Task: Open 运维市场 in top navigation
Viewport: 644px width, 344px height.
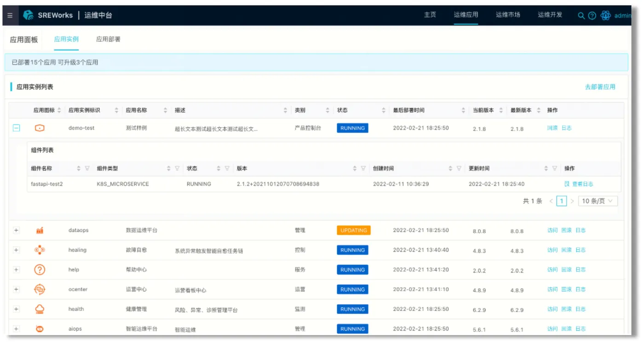Action: coord(508,15)
